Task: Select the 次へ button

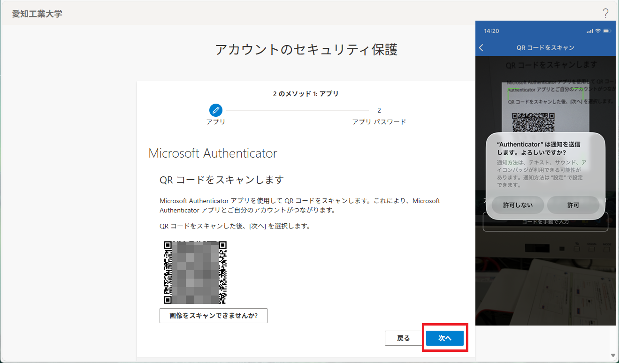Action: (x=444, y=338)
